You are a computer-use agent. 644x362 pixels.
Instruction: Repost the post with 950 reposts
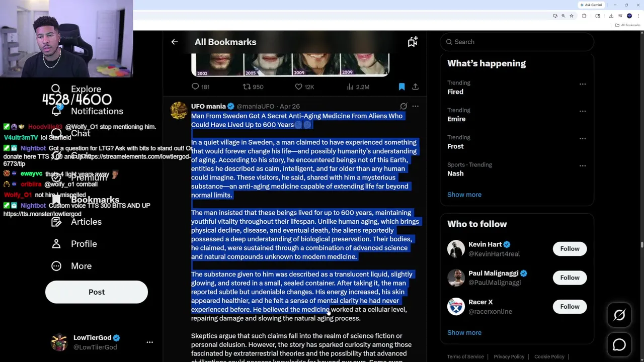pos(253,87)
